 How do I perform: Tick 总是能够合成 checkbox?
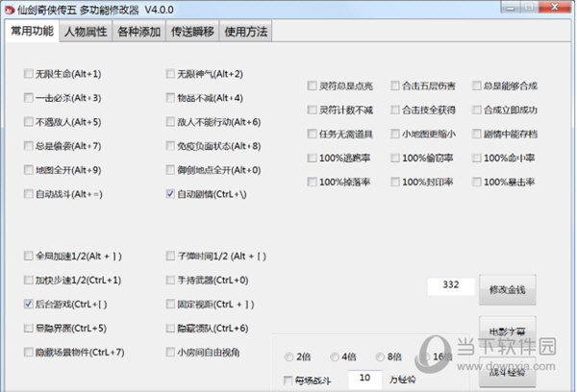477,86
